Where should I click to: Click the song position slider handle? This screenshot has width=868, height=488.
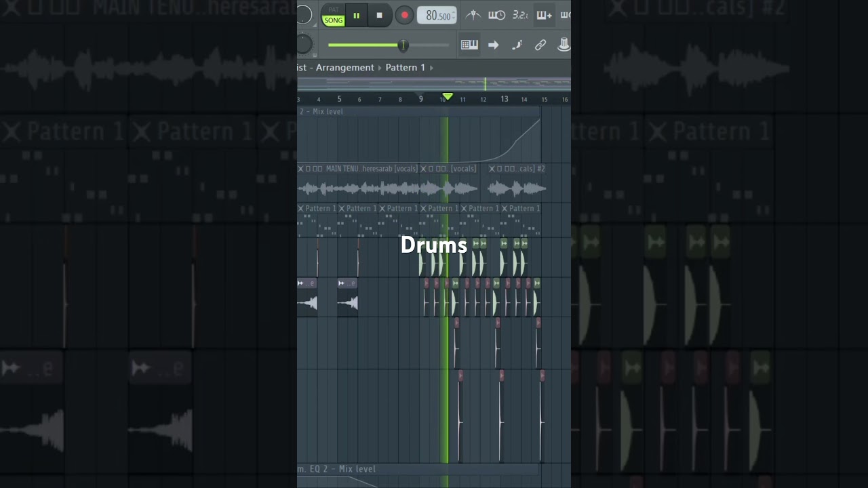tap(403, 45)
